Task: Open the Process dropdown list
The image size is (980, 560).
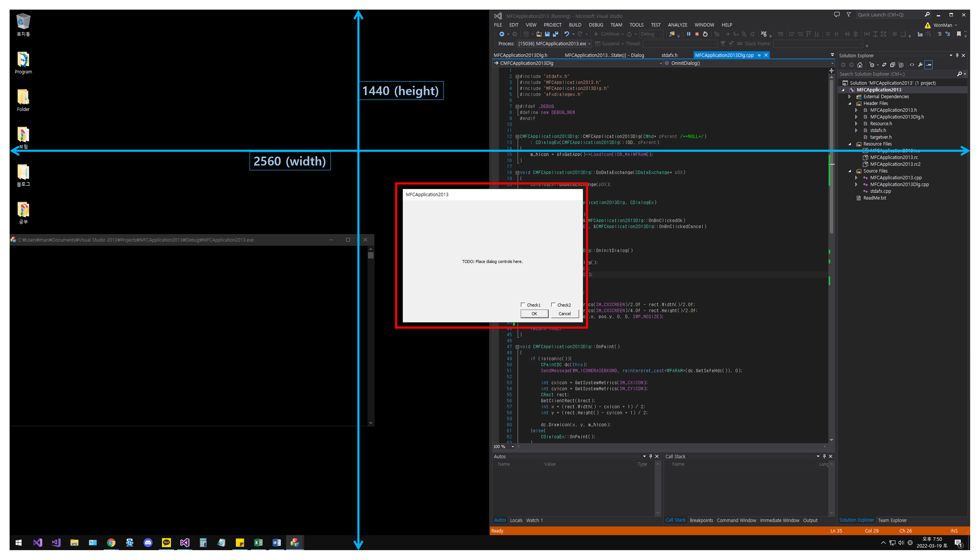Action: [x=589, y=44]
